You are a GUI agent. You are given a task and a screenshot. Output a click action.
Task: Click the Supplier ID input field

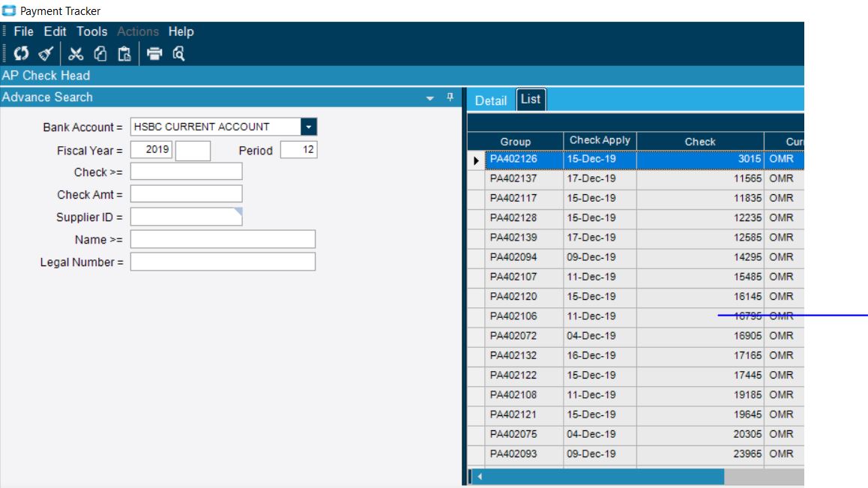[186, 217]
